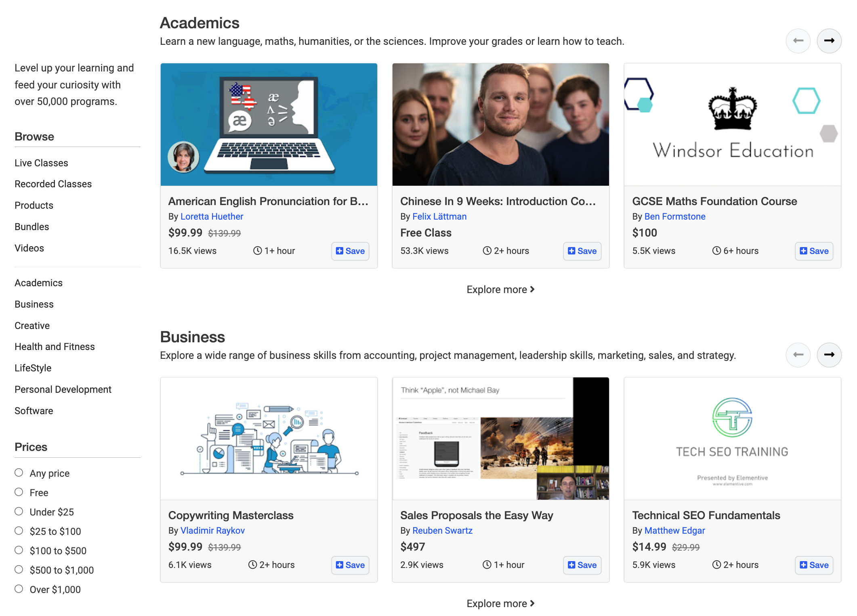Open Matthew Edgar's instructor profile
Viewport: 857px width, 616px height.
674,530
